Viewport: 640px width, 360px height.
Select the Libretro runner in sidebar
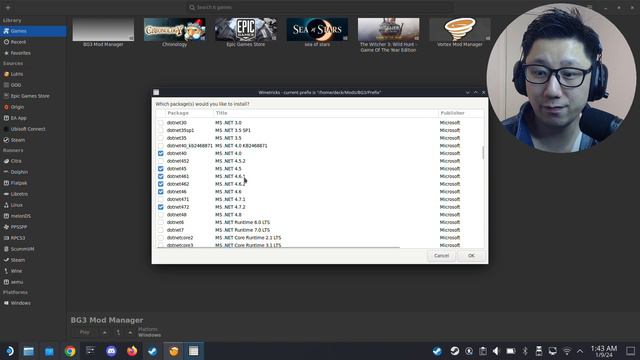pyautogui.click(x=33, y=194)
